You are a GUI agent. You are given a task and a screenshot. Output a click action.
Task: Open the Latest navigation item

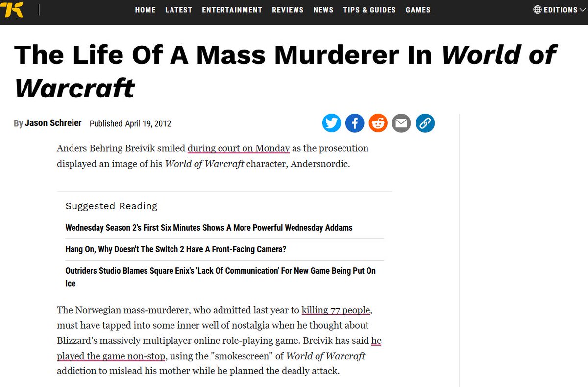179,10
